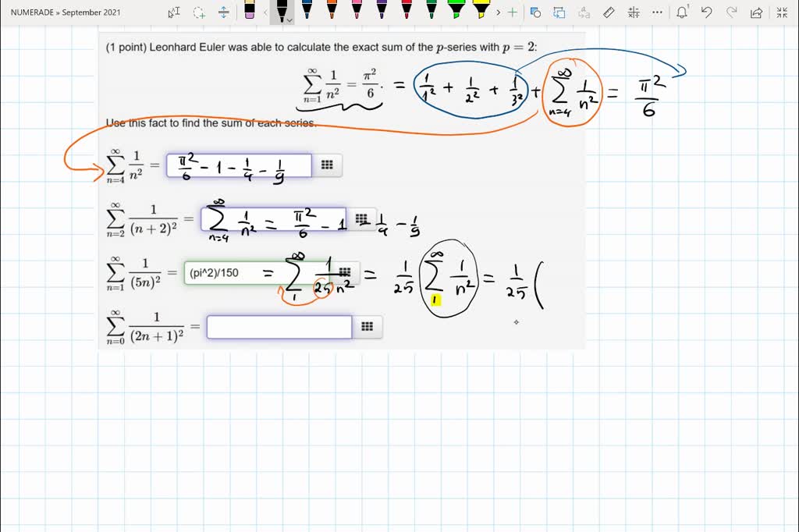Select the Ruler tool
Screen dimensions: 799x532
[609, 12]
